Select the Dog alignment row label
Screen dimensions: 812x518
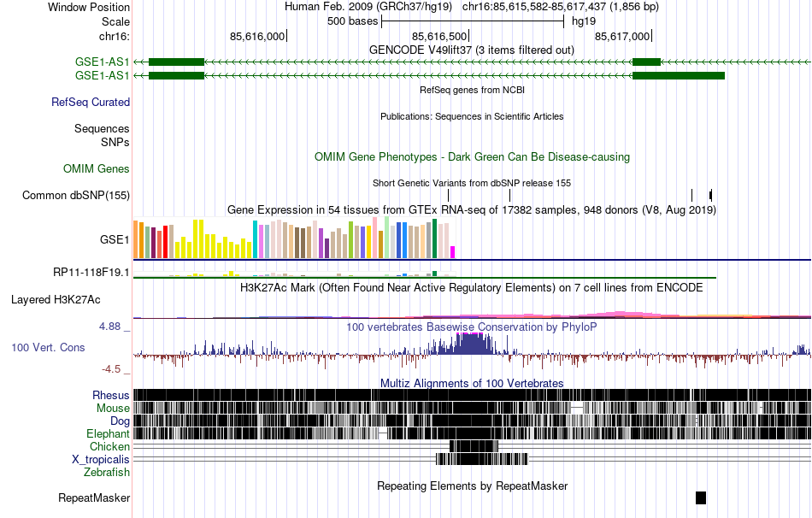pyautogui.click(x=120, y=421)
